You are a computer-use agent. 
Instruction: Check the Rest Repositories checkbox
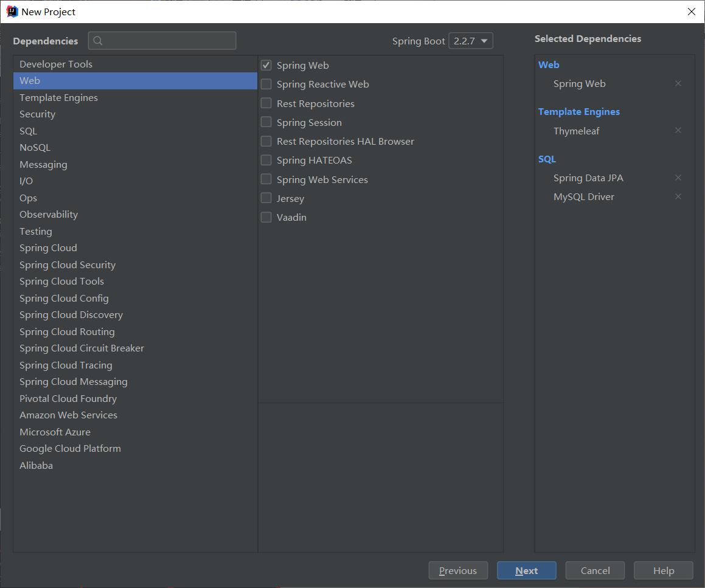point(266,103)
